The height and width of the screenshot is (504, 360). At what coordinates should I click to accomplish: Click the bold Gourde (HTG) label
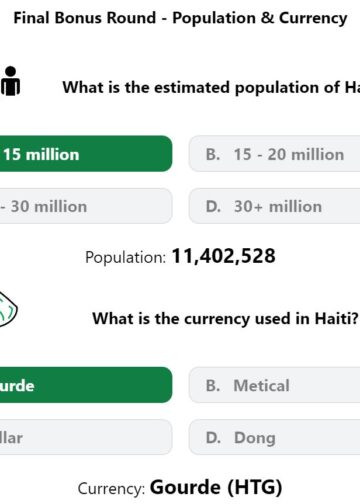pos(216,487)
